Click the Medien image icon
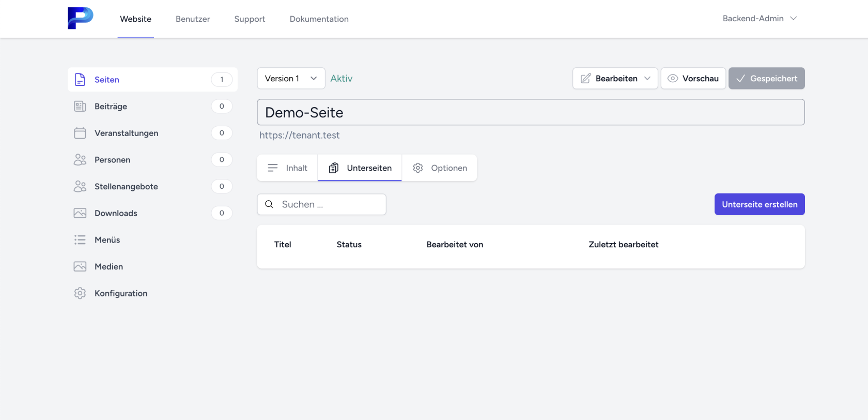 [80, 266]
